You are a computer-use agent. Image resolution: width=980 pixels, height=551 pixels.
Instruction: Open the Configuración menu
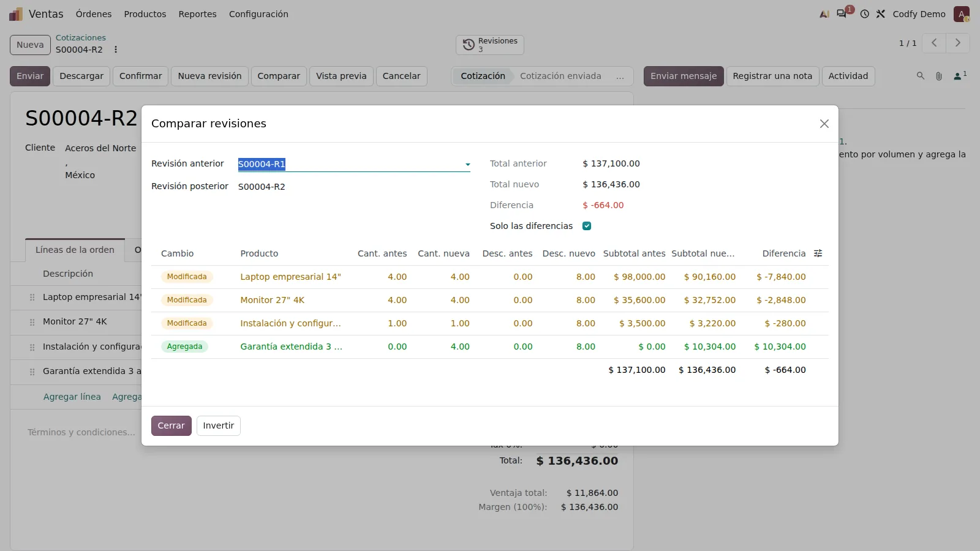258,14
